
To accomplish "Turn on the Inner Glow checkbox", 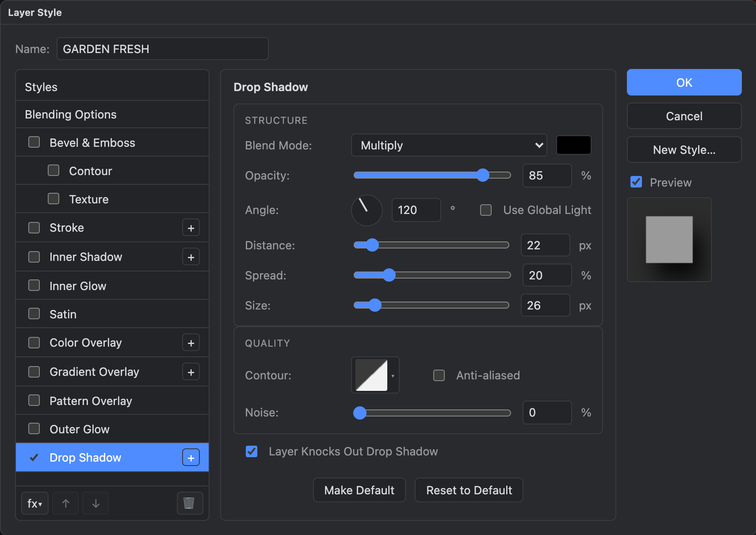I will coord(34,285).
